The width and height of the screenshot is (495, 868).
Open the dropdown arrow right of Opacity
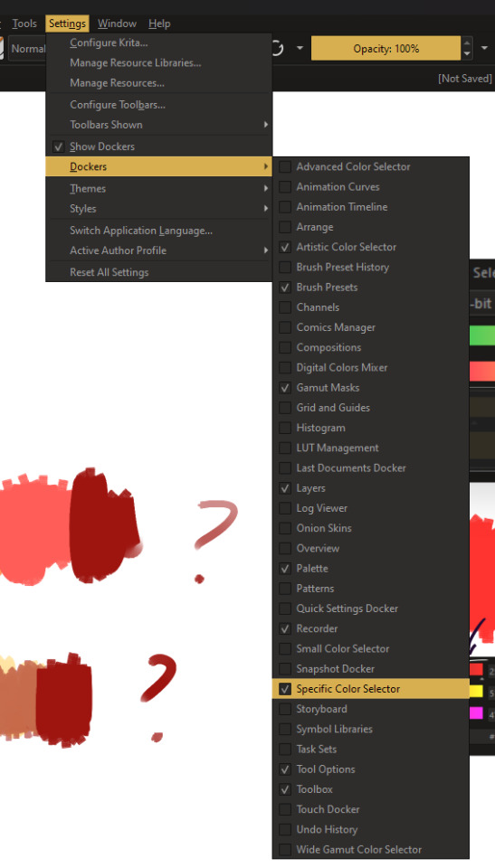(486, 48)
